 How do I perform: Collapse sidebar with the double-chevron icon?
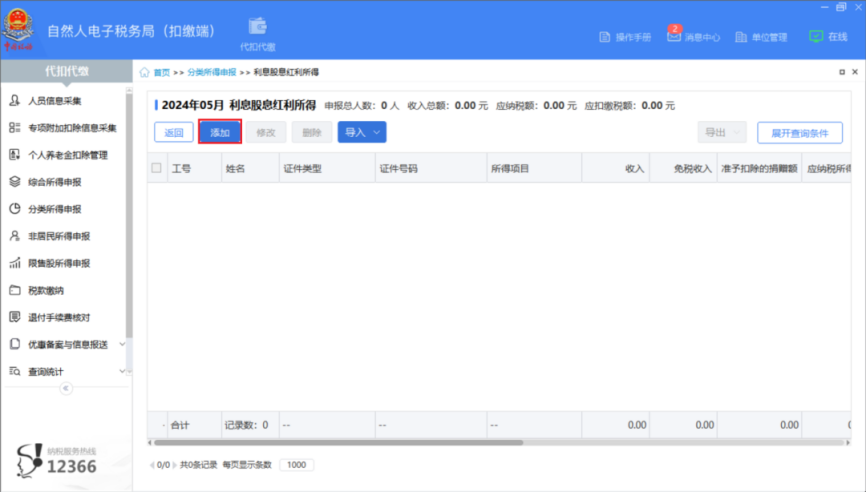[66, 388]
